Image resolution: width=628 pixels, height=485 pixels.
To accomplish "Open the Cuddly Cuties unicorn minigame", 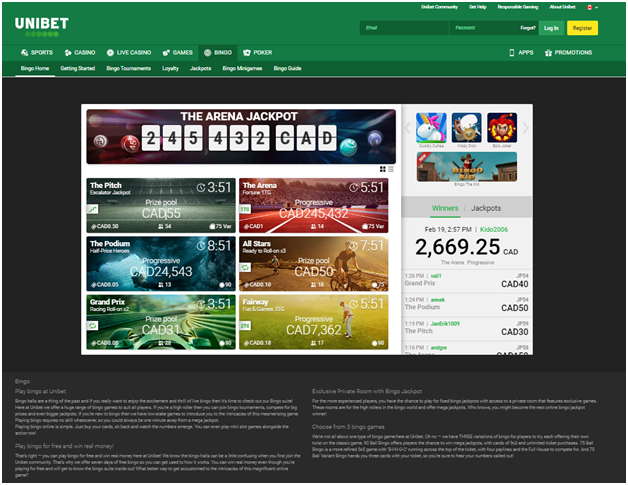I will coord(431,128).
